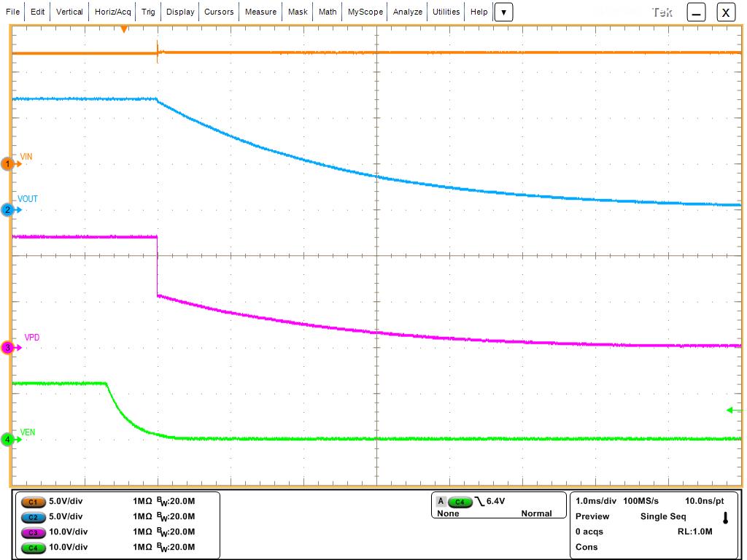Click the green trigger level arrow
747x560 pixels.
(x=734, y=411)
